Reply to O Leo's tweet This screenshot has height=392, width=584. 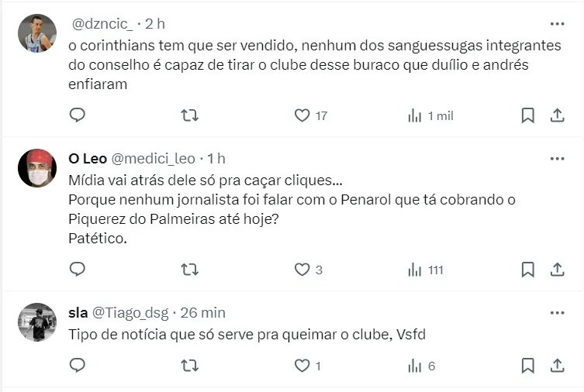(78, 270)
